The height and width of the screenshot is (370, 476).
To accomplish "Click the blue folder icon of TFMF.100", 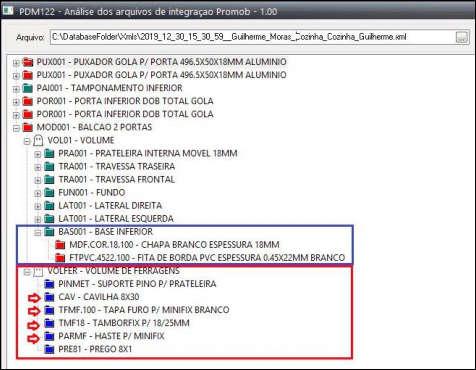I will [49, 310].
